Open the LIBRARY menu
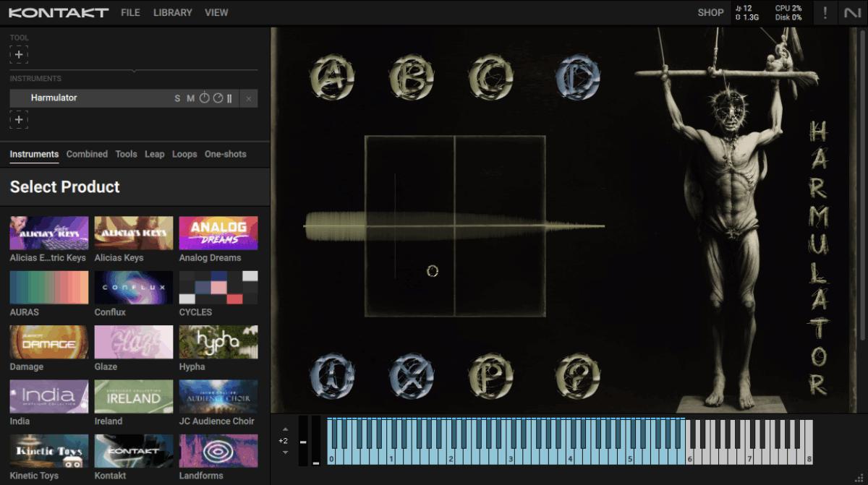The image size is (868, 485). pos(173,12)
